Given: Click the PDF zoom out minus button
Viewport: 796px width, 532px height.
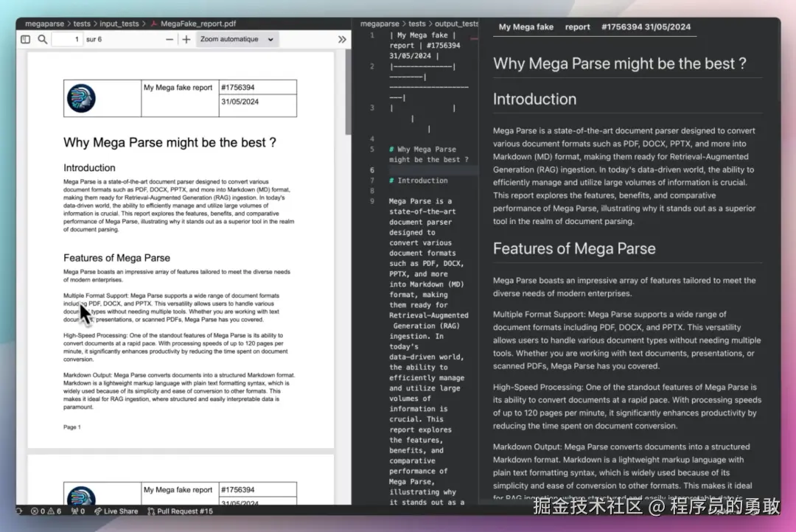Looking at the screenshot, I should coord(170,39).
